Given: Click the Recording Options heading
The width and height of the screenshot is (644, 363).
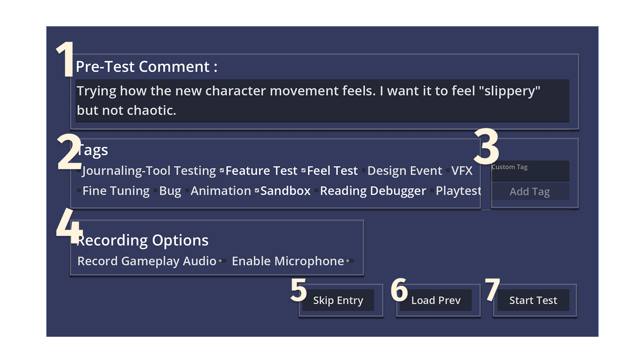Looking at the screenshot, I should coord(143,240).
